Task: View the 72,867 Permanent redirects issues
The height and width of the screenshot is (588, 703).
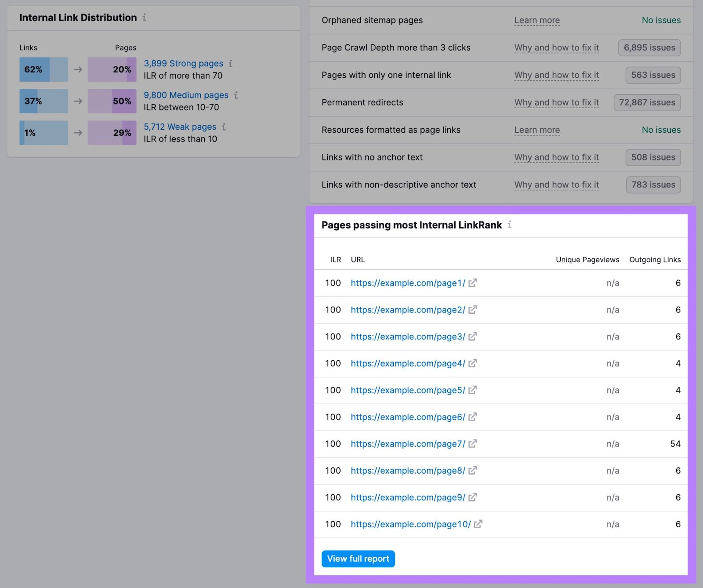Action: click(x=646, y=102)
